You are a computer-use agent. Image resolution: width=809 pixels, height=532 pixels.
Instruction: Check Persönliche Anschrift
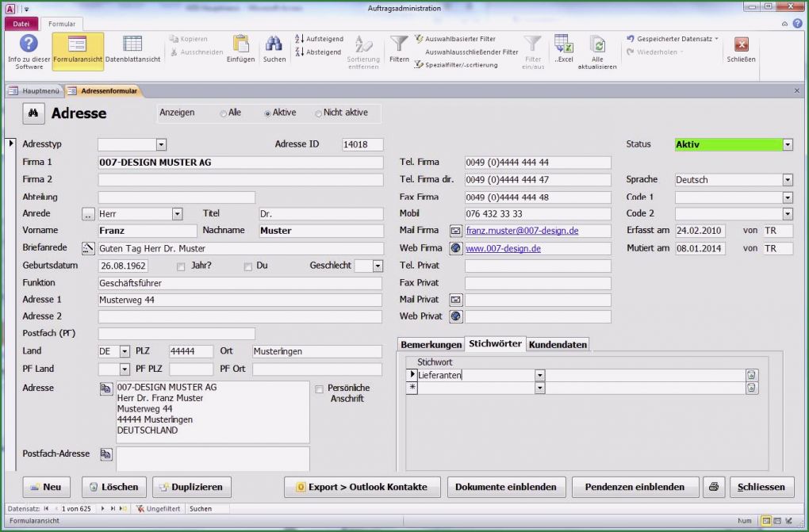tap(320, 389)
